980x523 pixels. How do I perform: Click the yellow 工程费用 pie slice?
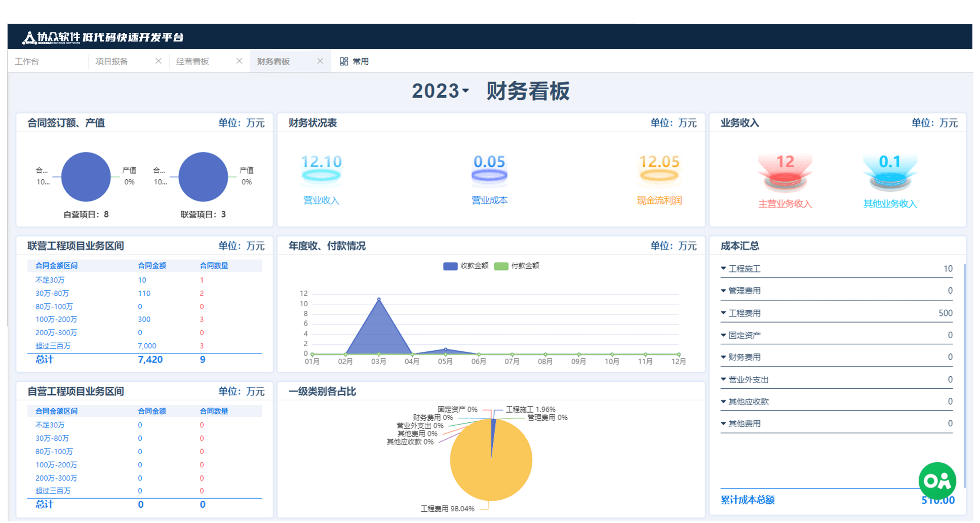point(491,471)
